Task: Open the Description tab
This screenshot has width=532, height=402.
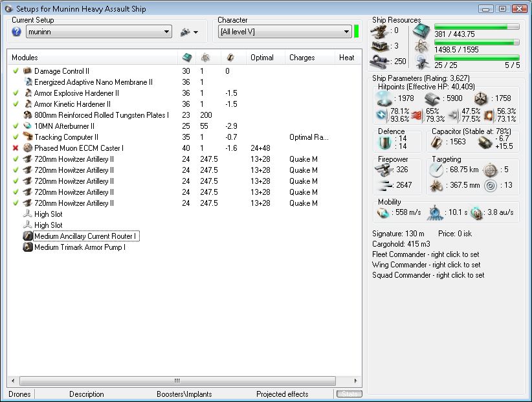Action: (x=87, y=394)
